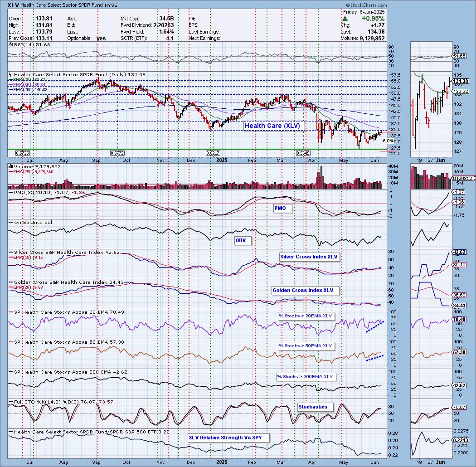The height and width of the screenshot is (467, 476).
Task: Click the 76.07 stochastics value tag
Action: (459, 408)
